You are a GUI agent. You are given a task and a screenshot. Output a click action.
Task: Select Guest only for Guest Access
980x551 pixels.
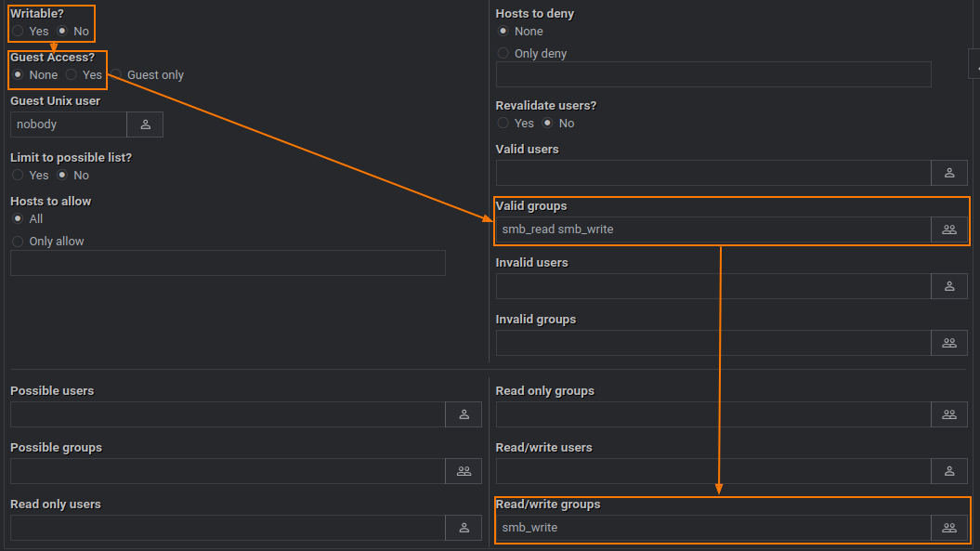117,75
